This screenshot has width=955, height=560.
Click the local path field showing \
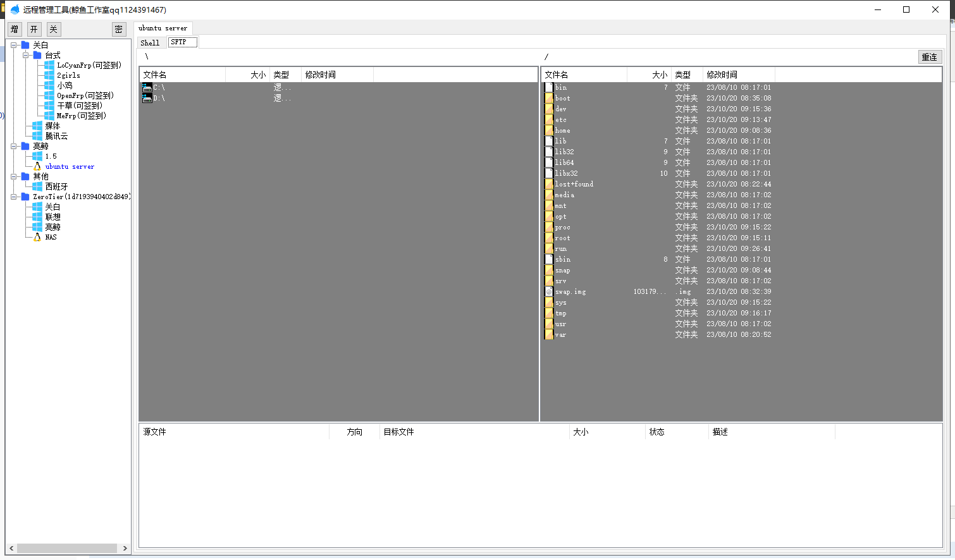338,57
